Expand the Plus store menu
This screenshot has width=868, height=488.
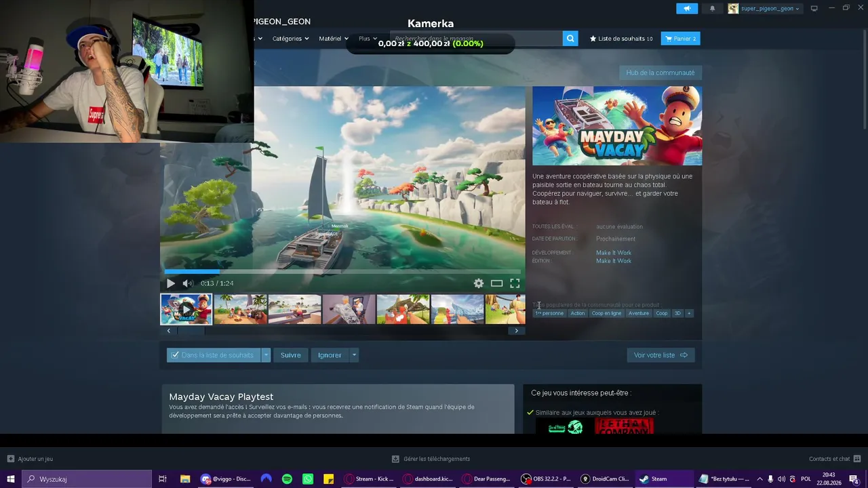(368, 39)
